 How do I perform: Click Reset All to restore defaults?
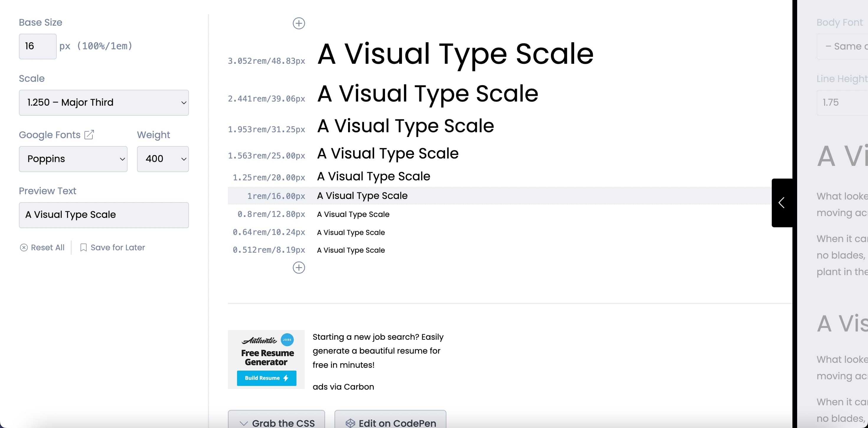click(43, 247)
